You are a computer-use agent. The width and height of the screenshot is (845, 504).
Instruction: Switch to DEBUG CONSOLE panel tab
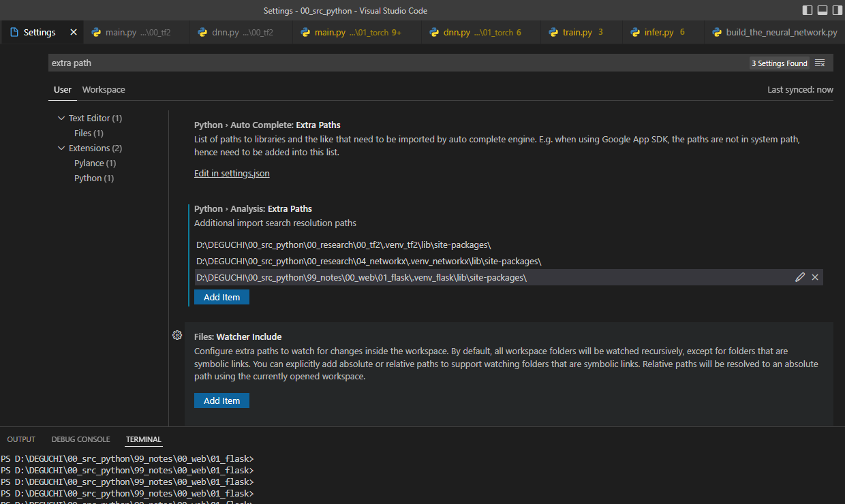[80, 439]
